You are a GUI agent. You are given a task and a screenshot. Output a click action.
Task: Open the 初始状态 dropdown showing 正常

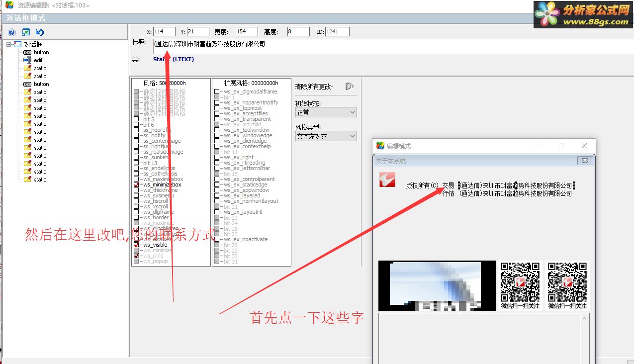326,112
